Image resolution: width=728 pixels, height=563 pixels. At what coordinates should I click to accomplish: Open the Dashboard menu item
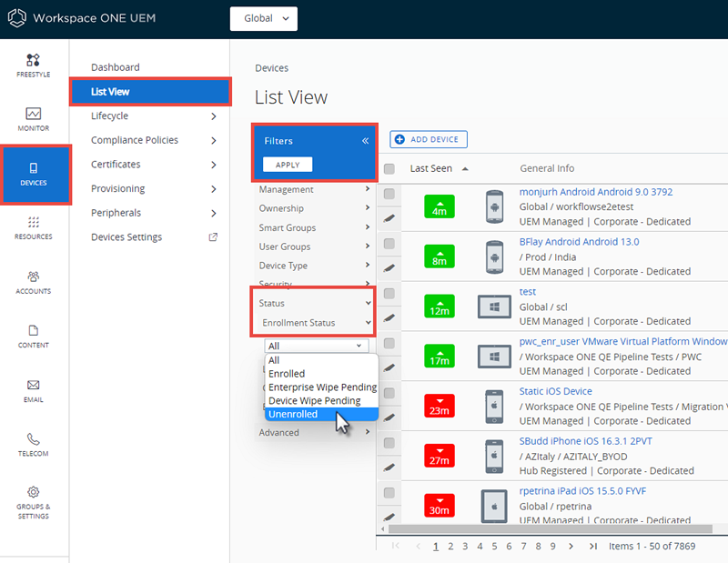tap(116, 67)
